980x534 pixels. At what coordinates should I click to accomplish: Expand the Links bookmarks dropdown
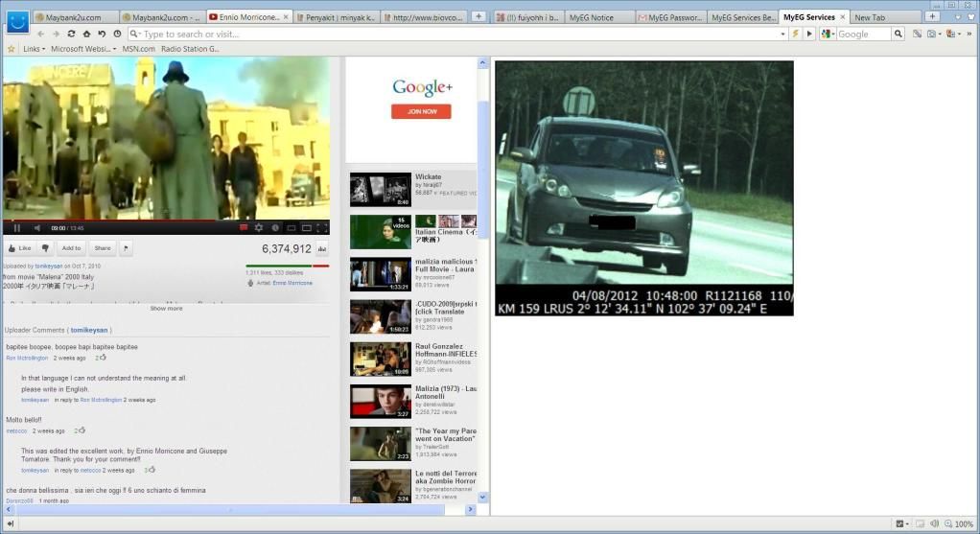[35, 48]
